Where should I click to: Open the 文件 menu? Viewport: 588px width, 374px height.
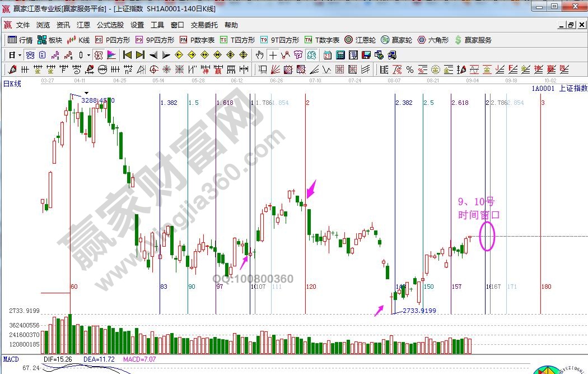click(23, 25)
